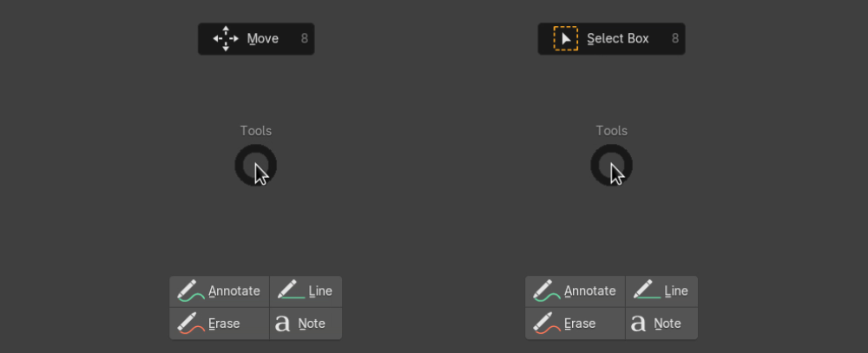The width and height of the screenshot is (868, 353).
Task: Click the Tools pie ring below Move
Action: pyautogui.click(x=256, y=165)
